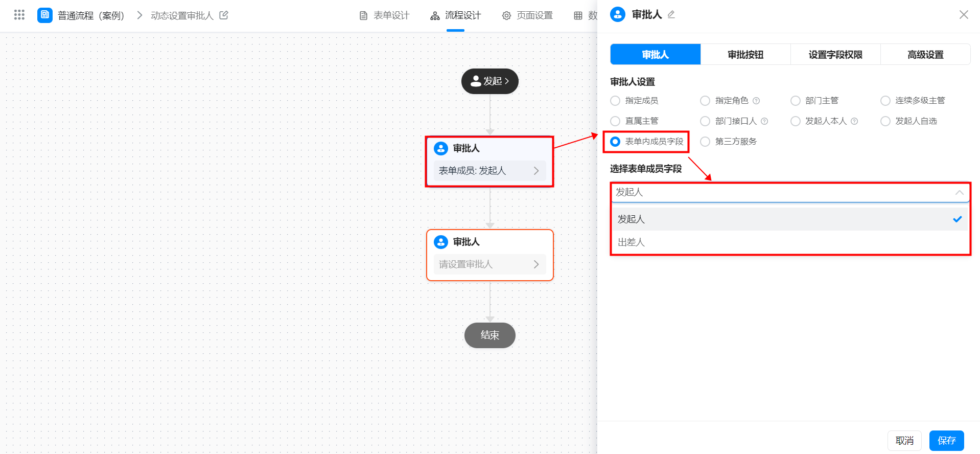Open the app grid launcher icon

click(19, 15)
